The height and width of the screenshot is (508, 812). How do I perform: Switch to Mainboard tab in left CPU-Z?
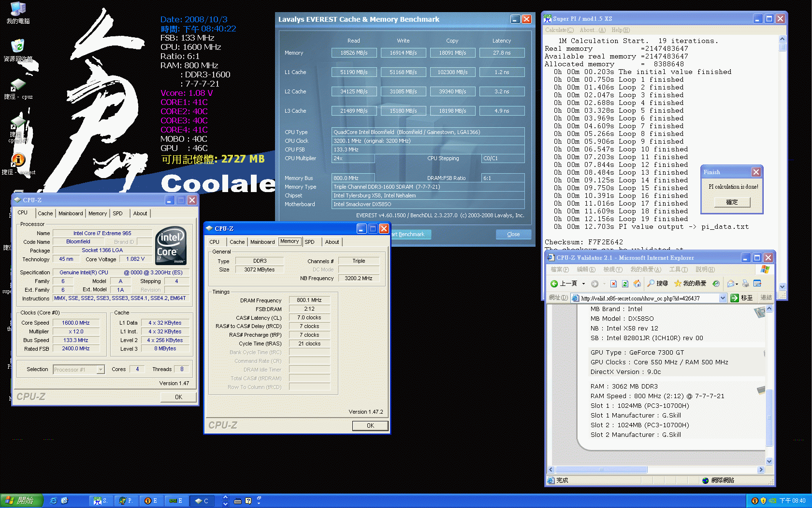pos(71,213)
